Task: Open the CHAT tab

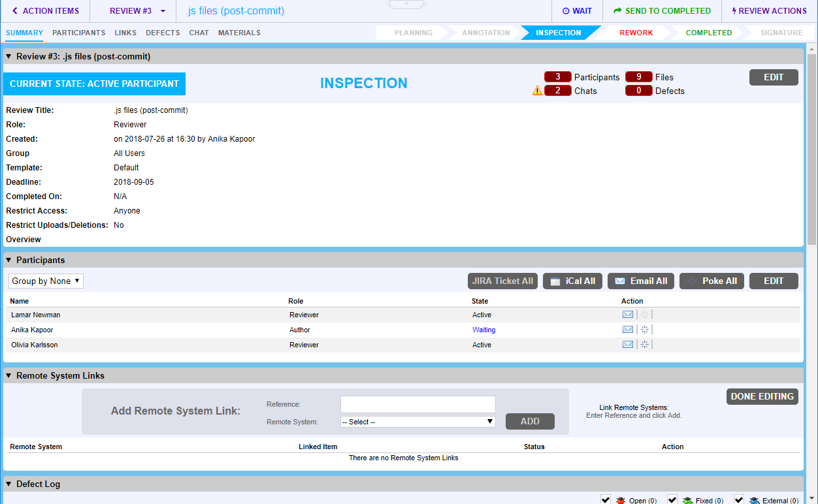Action: pos(199,33)
